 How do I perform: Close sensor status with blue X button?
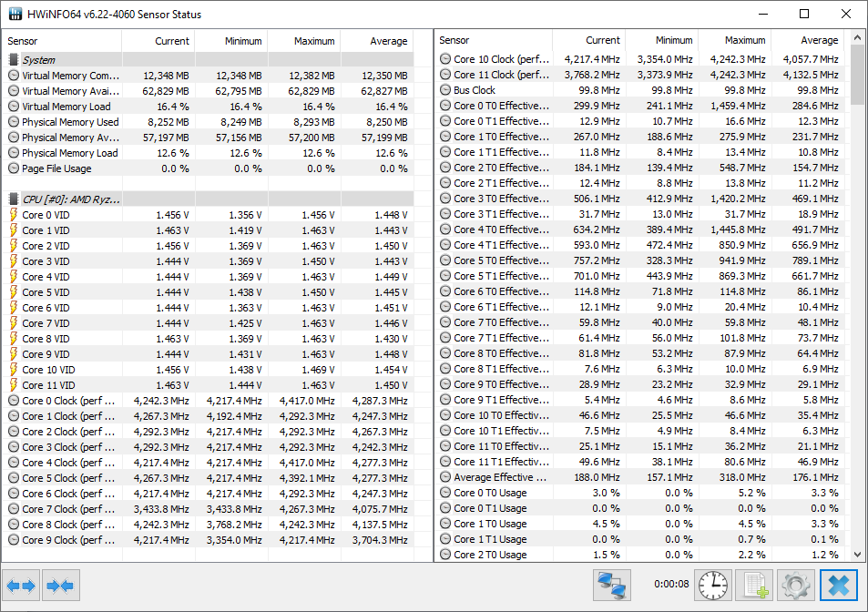(839, 586)
